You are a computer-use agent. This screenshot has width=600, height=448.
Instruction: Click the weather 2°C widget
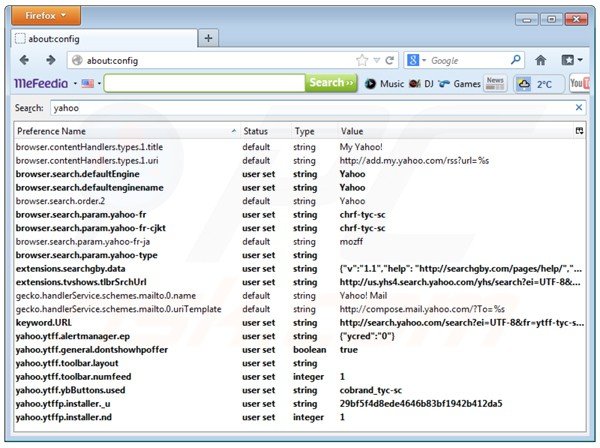pyautogui.click(x=539, y=83)
